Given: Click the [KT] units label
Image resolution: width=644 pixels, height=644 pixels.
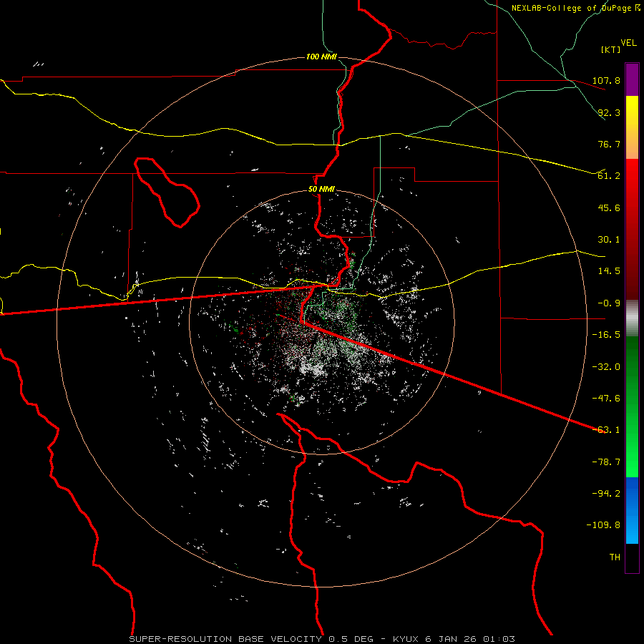Looking at the screenshot, I should (x=611, y=49).
